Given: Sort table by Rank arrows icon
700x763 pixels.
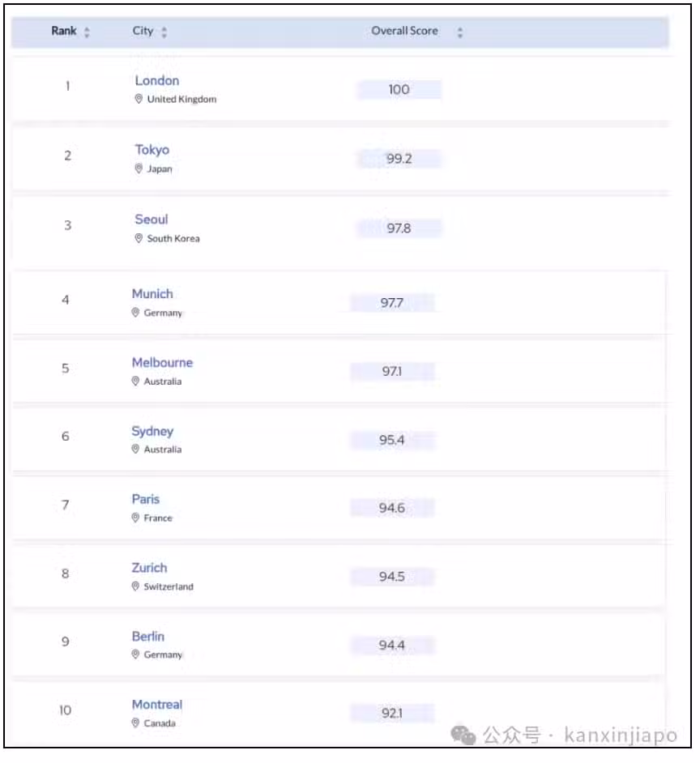Looking at the screenshot, I should pyautogui.click(x=87, y=32).
